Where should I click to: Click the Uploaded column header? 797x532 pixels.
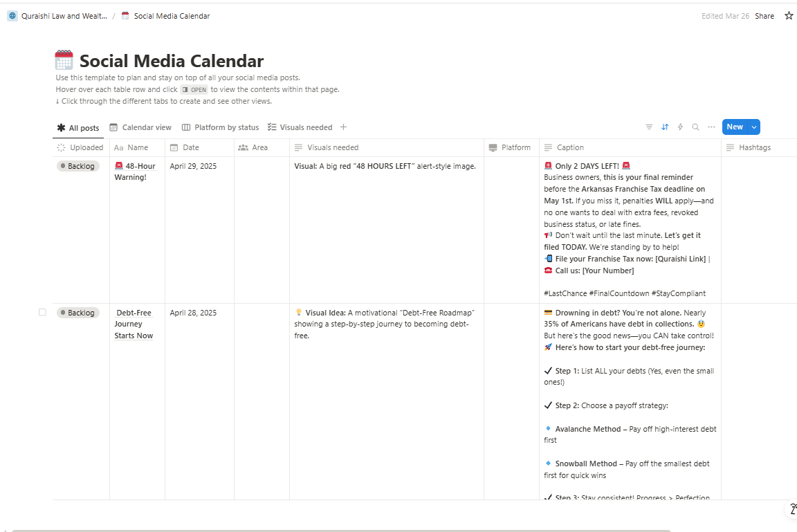[x=81, y=147]
